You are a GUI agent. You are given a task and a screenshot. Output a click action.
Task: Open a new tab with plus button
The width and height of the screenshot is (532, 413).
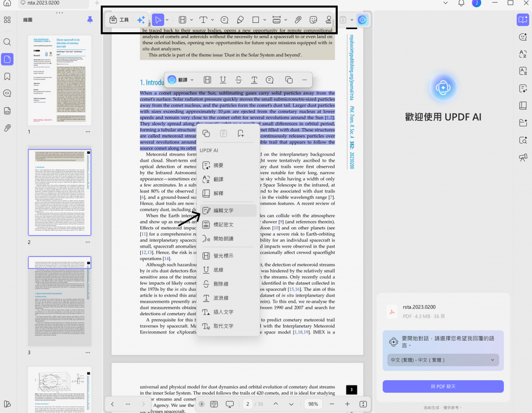pyautogui.click(x=97, y=3)
